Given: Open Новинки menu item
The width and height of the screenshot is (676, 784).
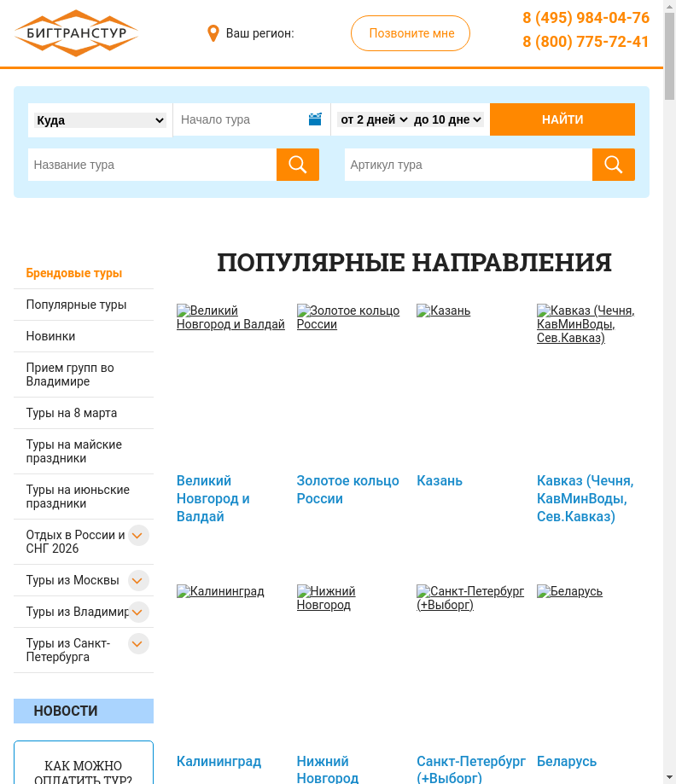Looking at the screenshot, I should point(50,336).
